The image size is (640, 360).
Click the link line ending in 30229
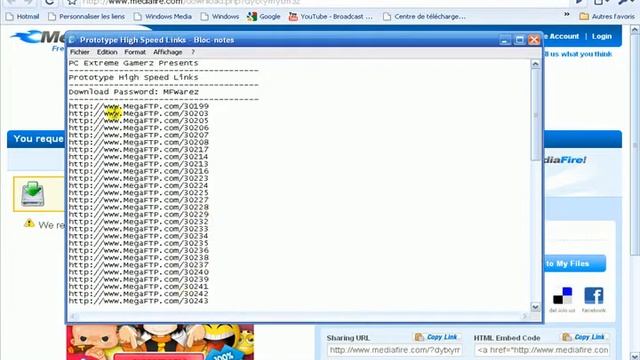pos(139,214)
